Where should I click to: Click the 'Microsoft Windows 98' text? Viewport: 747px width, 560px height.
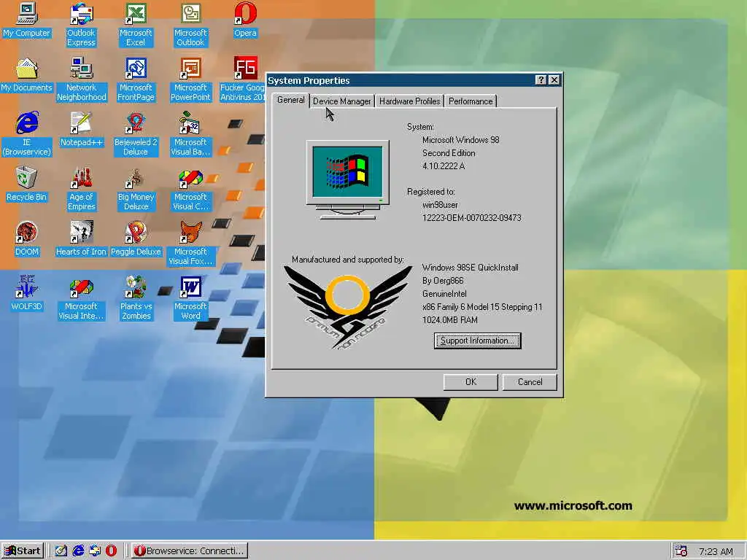(461, 139)
